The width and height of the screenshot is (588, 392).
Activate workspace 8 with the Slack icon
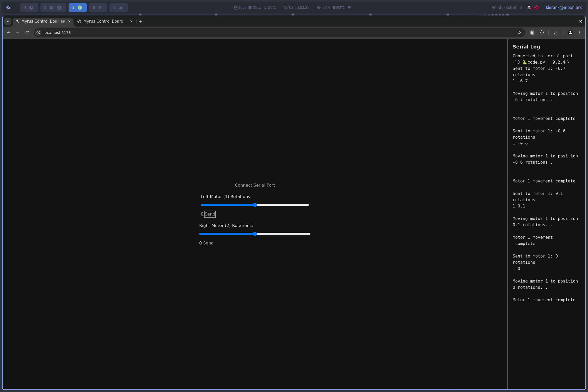(x=98, y=8)
